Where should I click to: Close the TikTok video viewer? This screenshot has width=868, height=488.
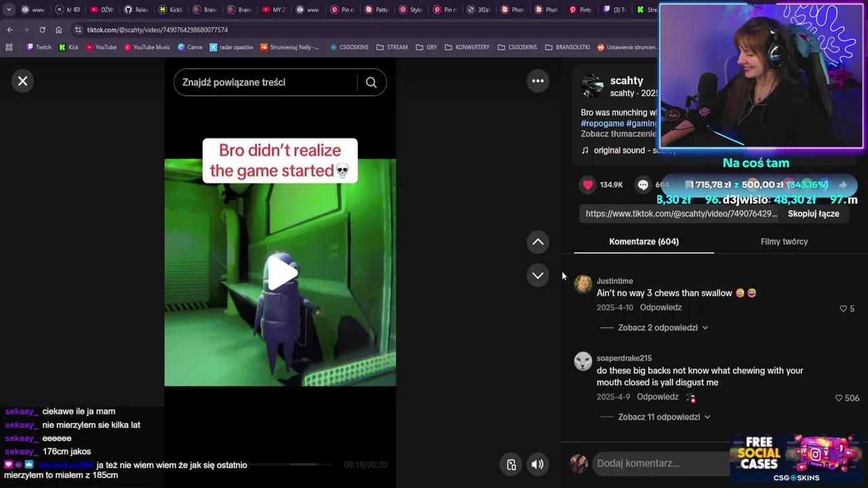pyautogui.click(x=22, y=81)
